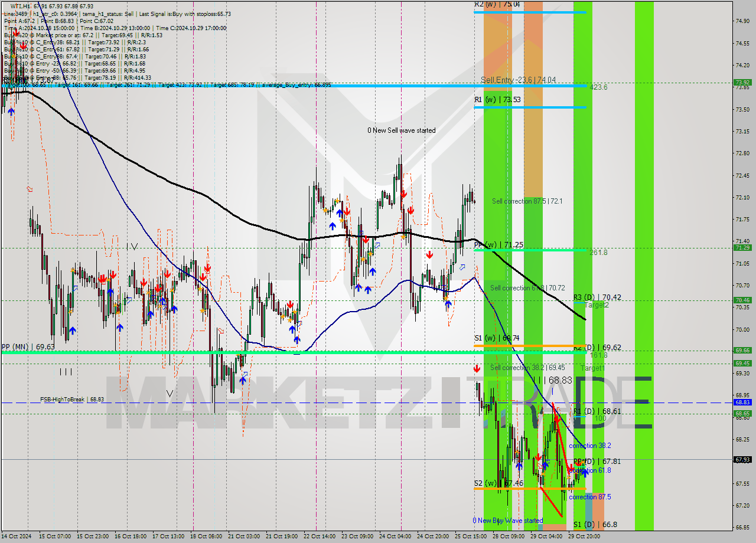
Task: Click the 'R2 (w) | 75.04' pivot label
Action: pos(497,4)
